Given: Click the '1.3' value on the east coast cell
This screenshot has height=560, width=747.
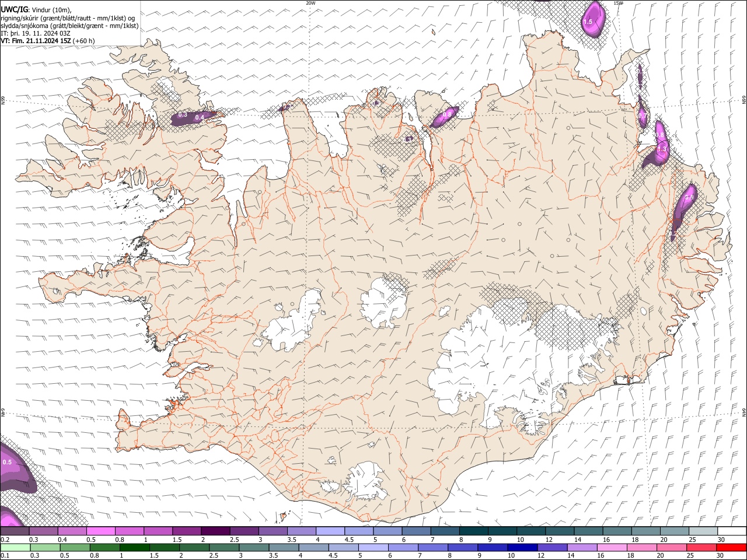Looking at the screenshot, I should click(x=661, y=149).
